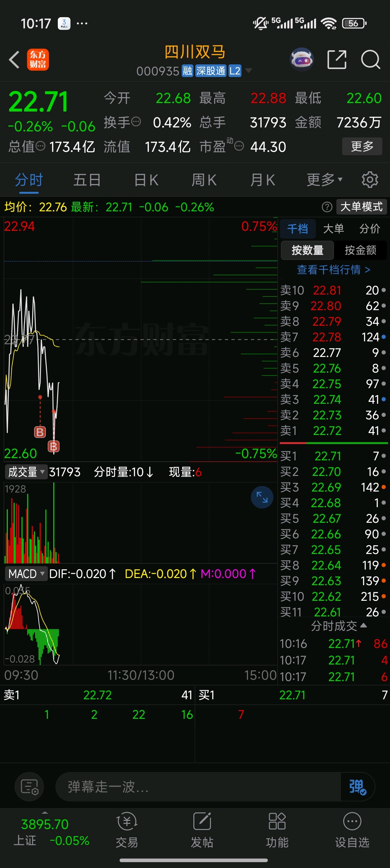The width and height of the screenshot is (390, 868).
Task: Tap the 深股通 badge
Action: pos(211,71)
